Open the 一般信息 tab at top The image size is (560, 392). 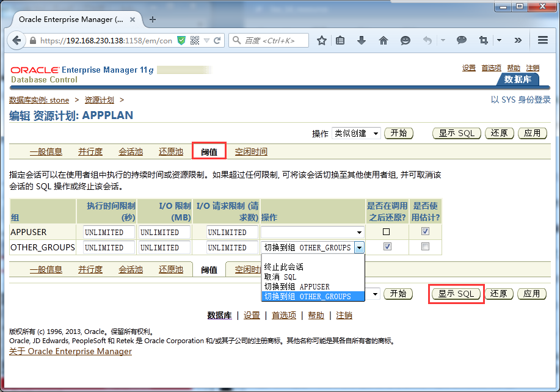[x=46, y=151]
